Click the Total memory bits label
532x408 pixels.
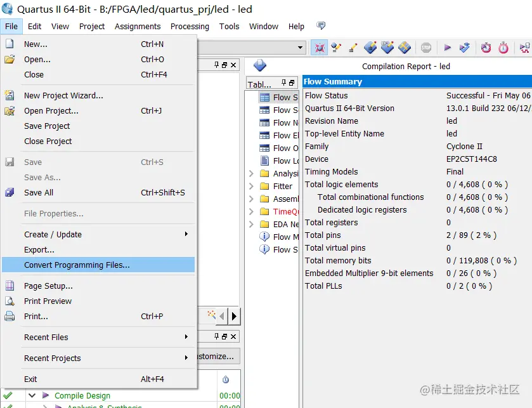338,260
